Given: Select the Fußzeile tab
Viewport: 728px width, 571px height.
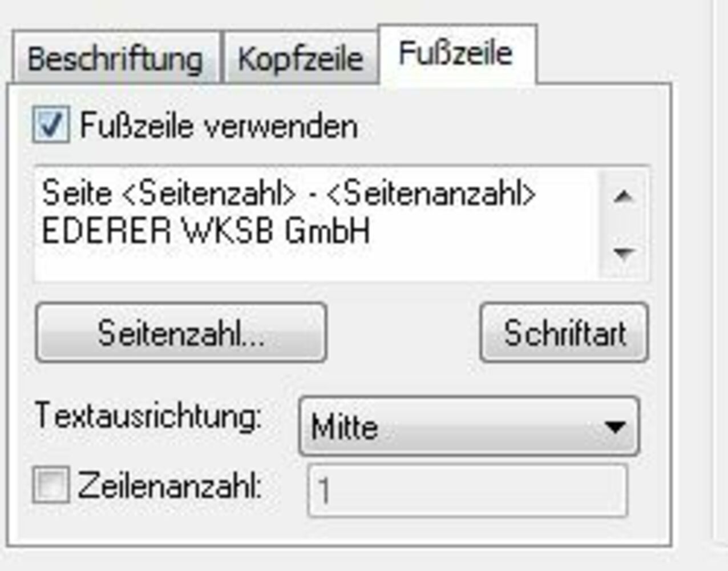Looking at the screenshot, I should pyautogui.click(x=456, y=54).
